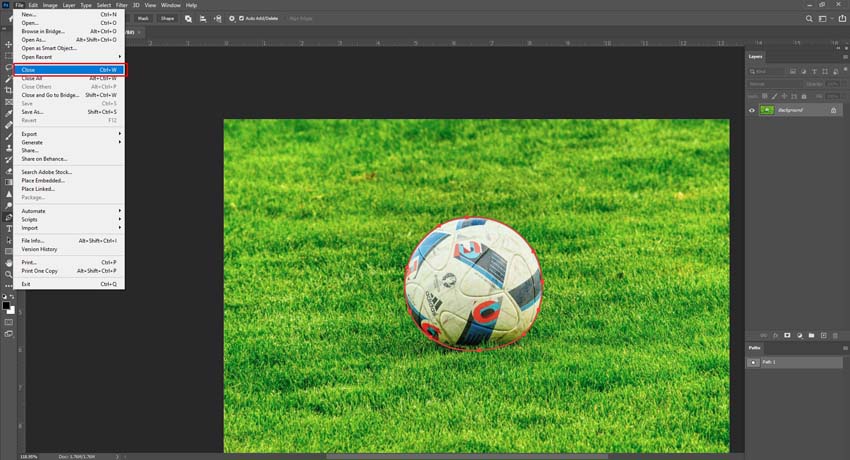Open path alignment icon in options bar
The image size is (850, 460).
(x=203, y=18)
